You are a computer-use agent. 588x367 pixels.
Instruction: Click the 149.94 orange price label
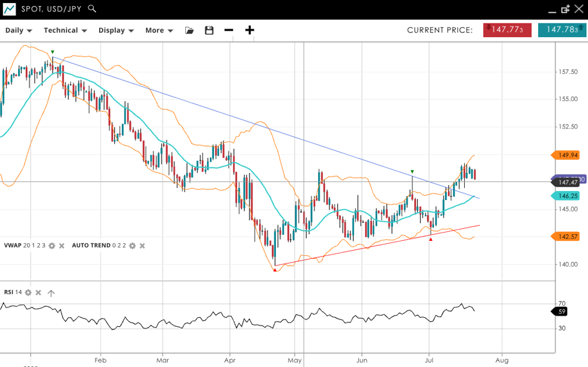[568, 156]
